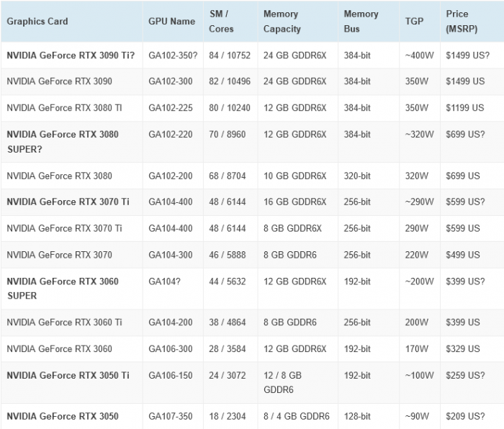Viewport: 504px width, 429px height.
Task: Click the GPU Name column header
Action: click(x=171, y=22)
